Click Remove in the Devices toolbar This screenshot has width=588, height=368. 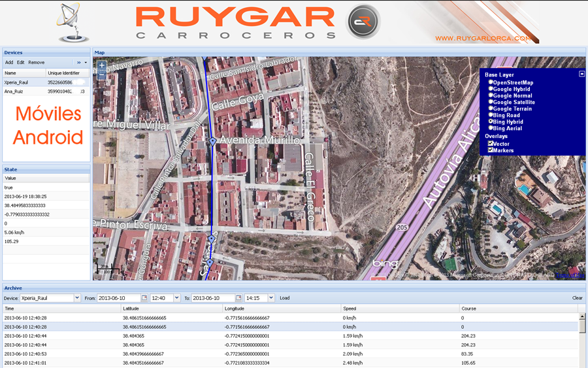click(37, 62)
